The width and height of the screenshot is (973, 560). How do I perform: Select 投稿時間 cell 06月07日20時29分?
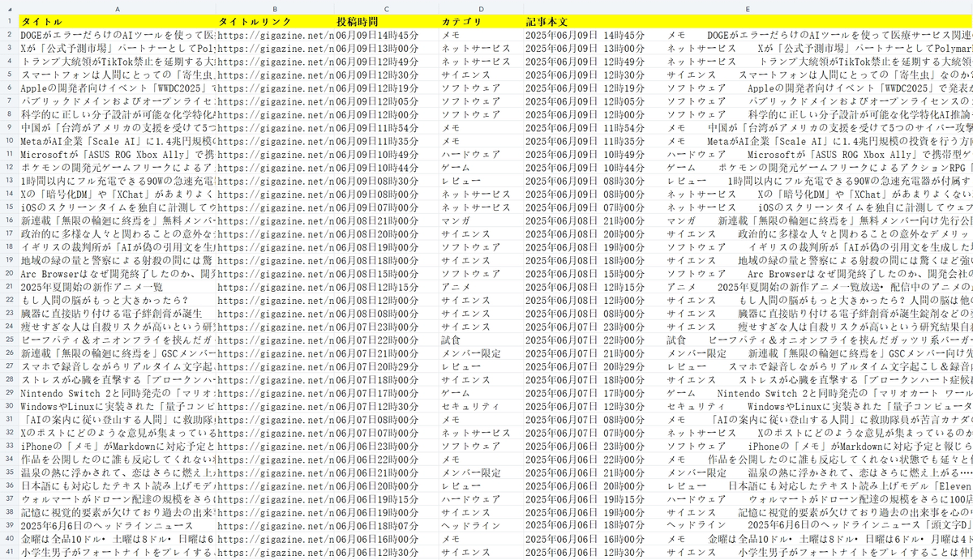(386, 365)
